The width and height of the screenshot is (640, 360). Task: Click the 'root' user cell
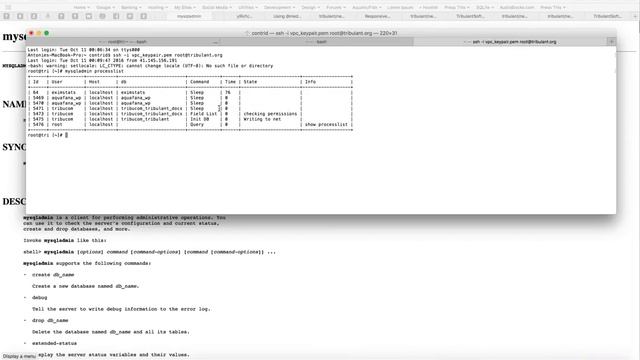tap(57, 124)
